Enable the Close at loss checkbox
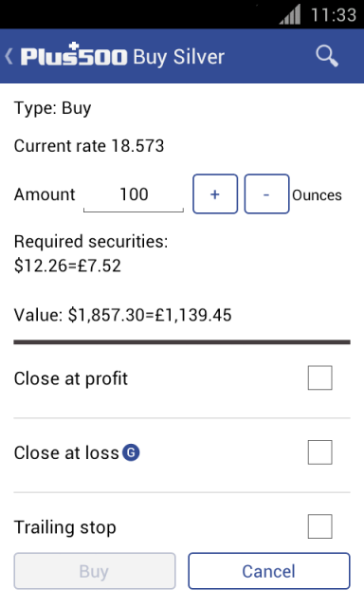 [319, 452]
